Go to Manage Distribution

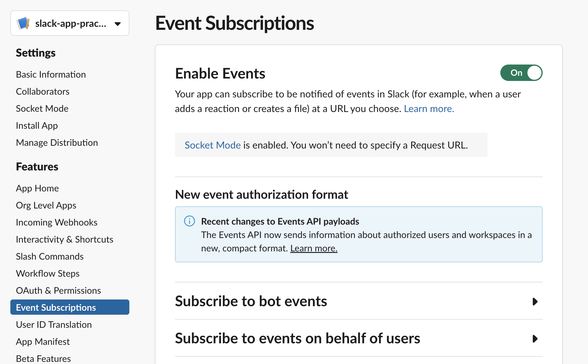click(57, 142)
